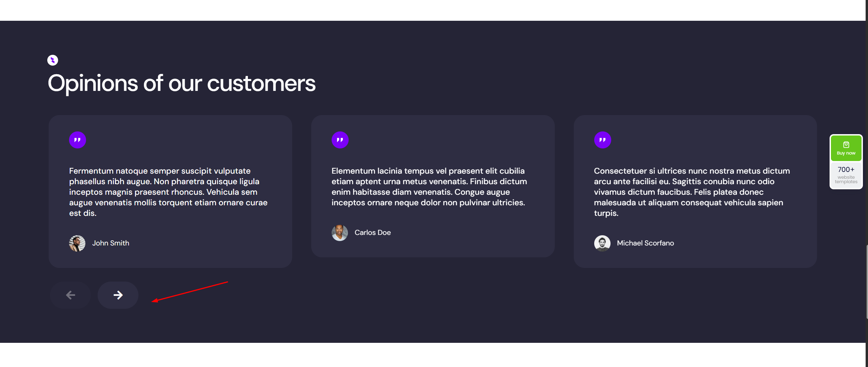868x367 pixels.
Task: Click the "Elementum lacinia" testimonial text
Action: coord(429,187)
